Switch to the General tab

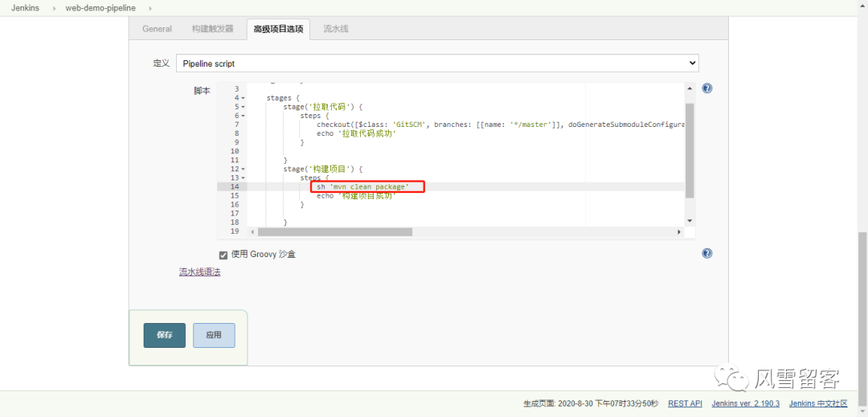(x=157, y=29)
